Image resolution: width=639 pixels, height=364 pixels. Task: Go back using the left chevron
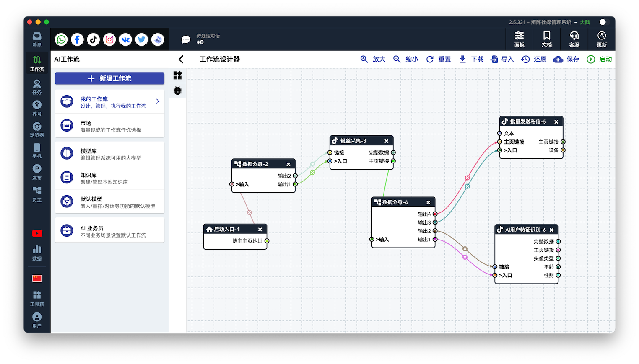181,59
